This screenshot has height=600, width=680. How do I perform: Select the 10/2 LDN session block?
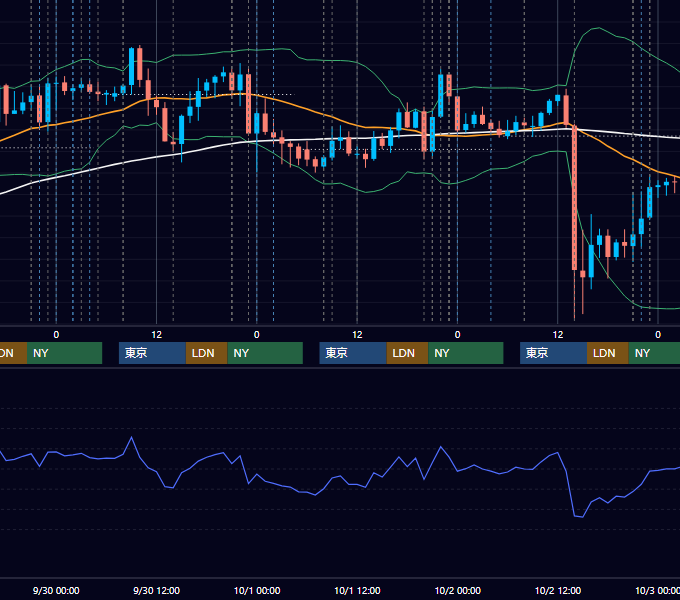[608, 353]
